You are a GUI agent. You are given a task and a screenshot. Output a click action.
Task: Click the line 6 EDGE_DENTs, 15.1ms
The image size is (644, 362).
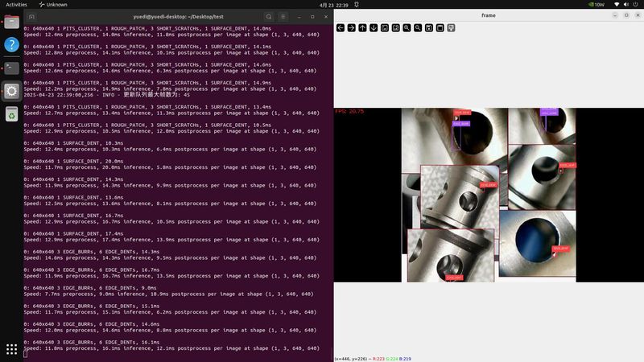tap(92, 306)
